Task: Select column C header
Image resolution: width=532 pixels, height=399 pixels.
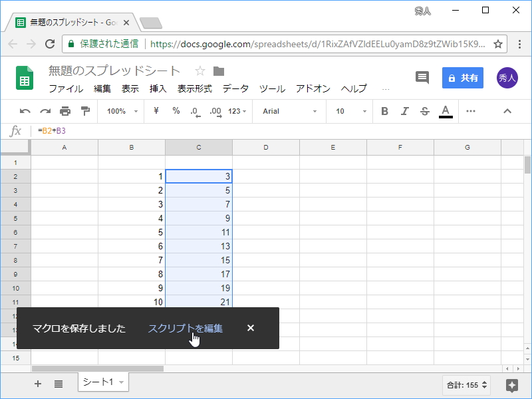Action: [199, 147]
